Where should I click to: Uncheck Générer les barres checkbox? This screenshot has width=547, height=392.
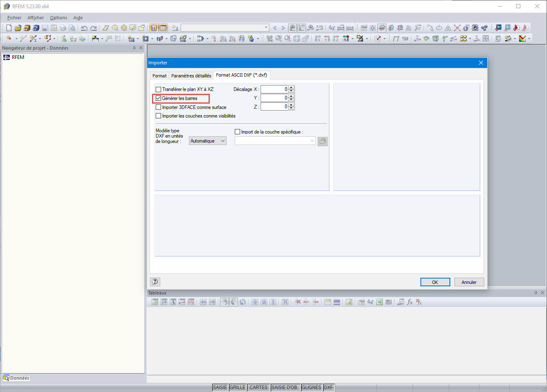point(158,98)
